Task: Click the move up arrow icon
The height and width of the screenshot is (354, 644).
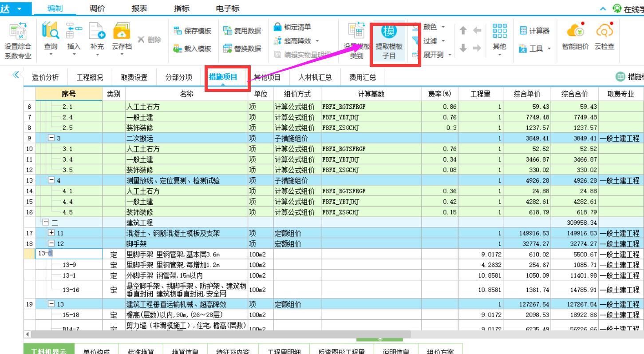Action: 463,31
